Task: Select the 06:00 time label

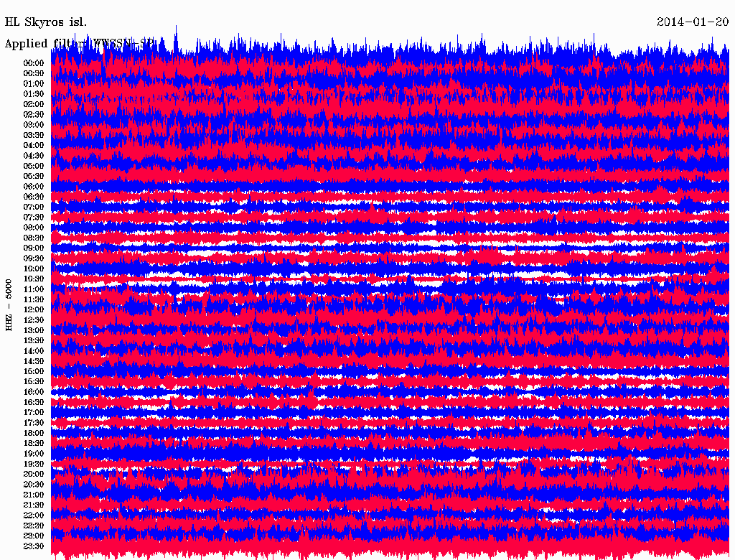Action: click(34, 186)
